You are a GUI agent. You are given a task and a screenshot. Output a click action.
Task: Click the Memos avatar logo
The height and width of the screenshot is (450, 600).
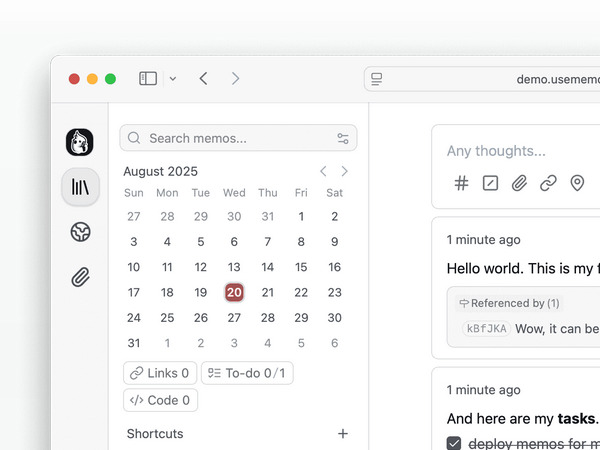click(80, 142)
